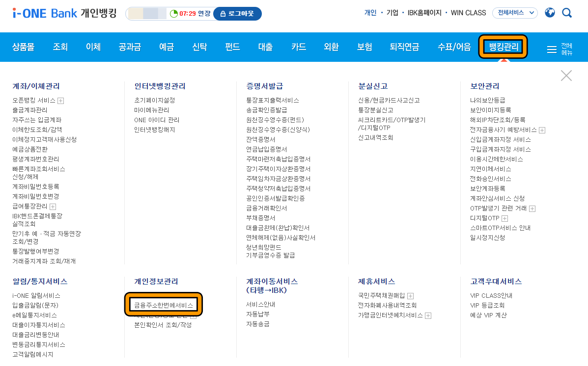Extend session with 연장 link
588x366 pixels.
point(204,13)
